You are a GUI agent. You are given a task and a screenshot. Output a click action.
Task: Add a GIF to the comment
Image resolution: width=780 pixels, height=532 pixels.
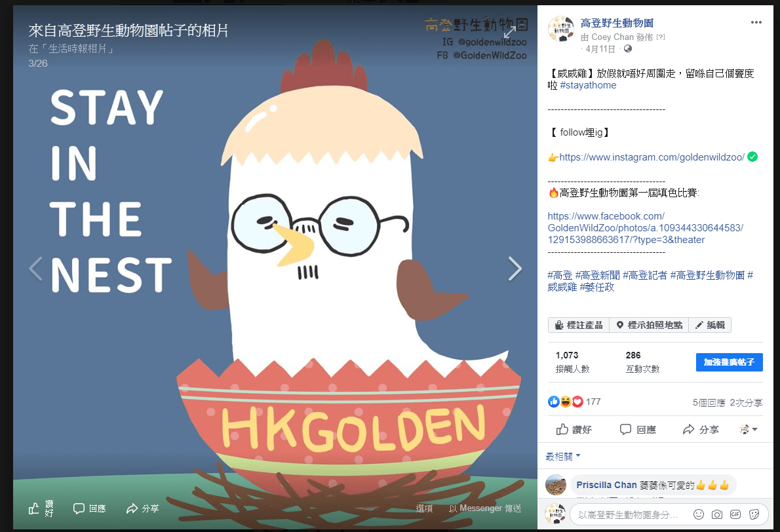pyautogui.click(x=735, y=514)
